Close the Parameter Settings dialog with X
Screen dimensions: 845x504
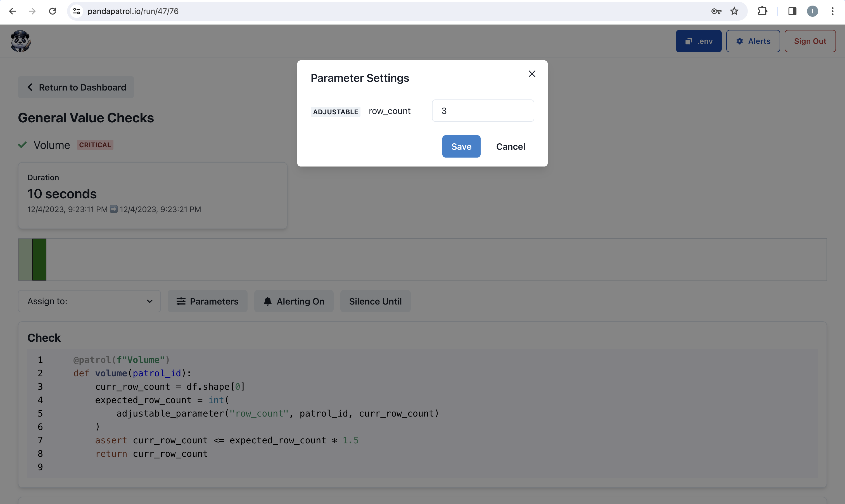coord(532,74)
